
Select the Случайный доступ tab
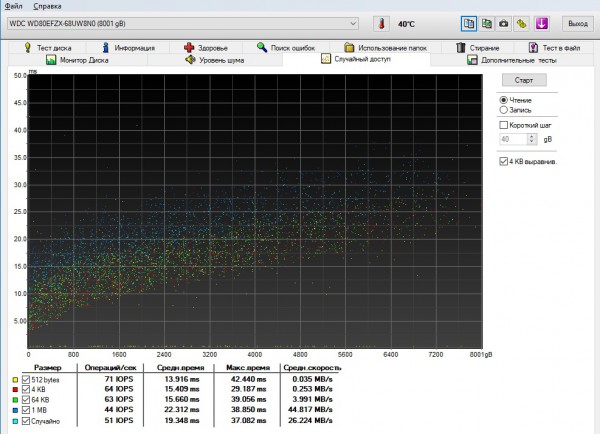tap(356, 59)
